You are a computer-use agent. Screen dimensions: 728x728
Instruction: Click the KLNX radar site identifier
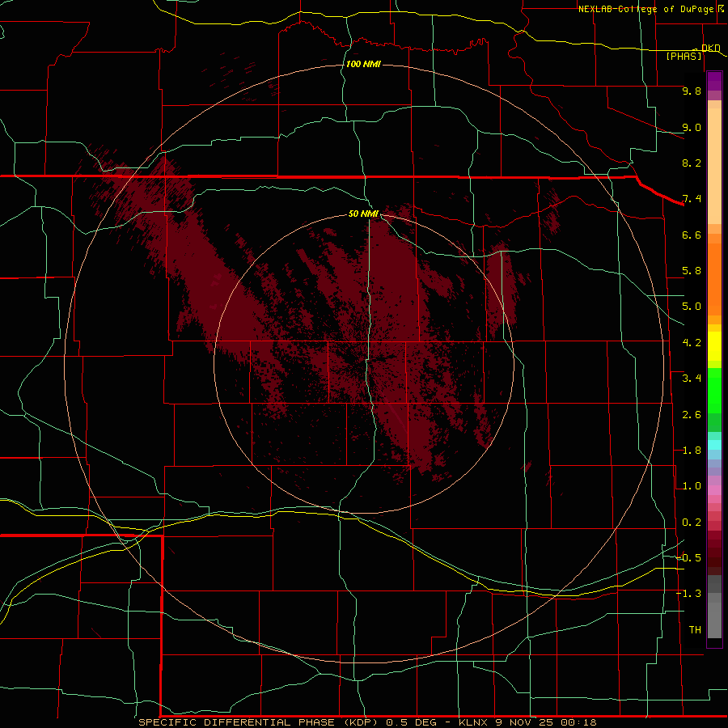[x=473, y=722]
